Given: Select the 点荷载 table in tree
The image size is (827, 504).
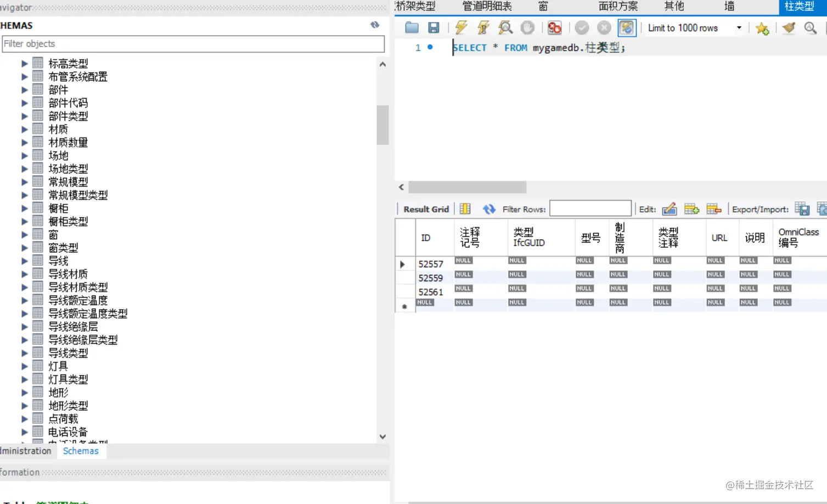Looking at the screenshot, I should 63,419.
